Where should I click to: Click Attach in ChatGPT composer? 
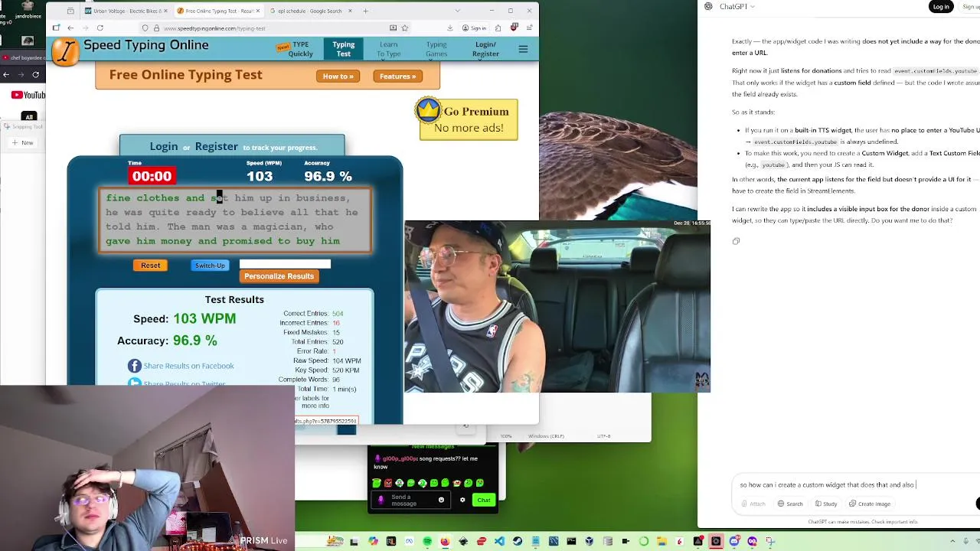(753, 504)
